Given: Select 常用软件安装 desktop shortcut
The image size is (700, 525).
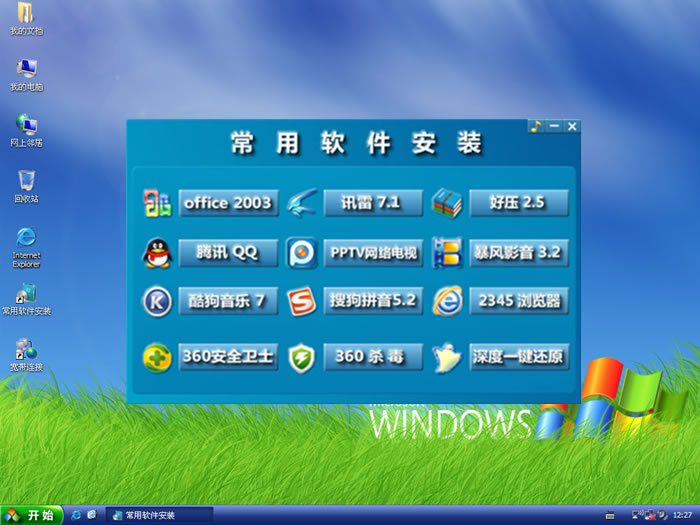Looking at the screenshot, I should [26, 299].
